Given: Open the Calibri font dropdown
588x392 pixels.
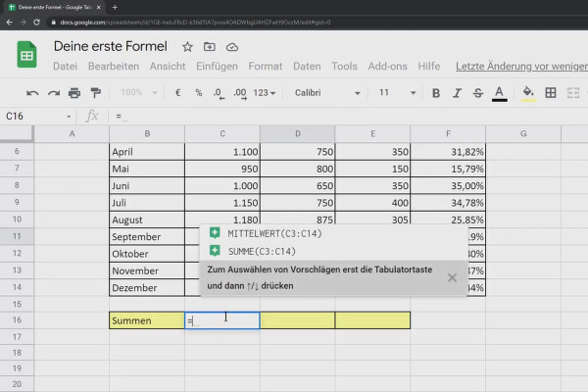Looking at the screenshot, I should (x=327, y=93).
